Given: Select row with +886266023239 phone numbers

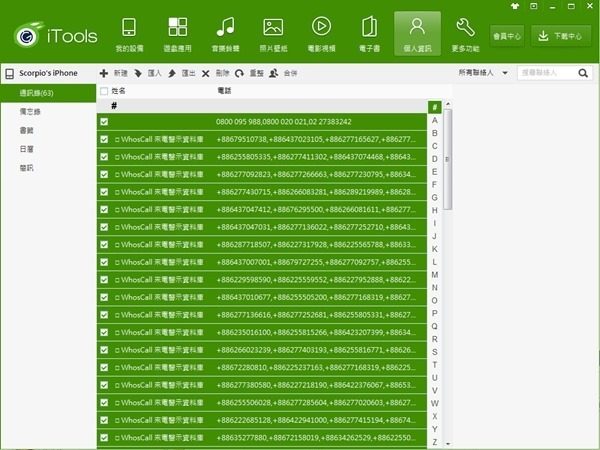Looking at the screenshot, I should tap(262, 350).
